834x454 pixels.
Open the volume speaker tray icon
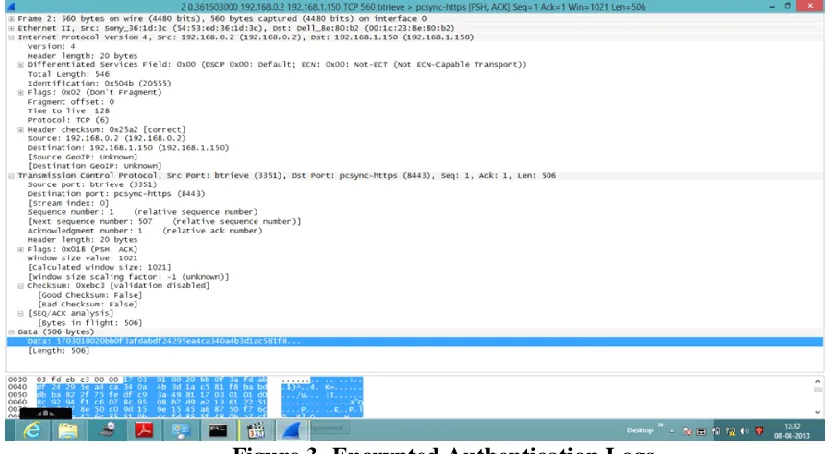pos(745,432)
